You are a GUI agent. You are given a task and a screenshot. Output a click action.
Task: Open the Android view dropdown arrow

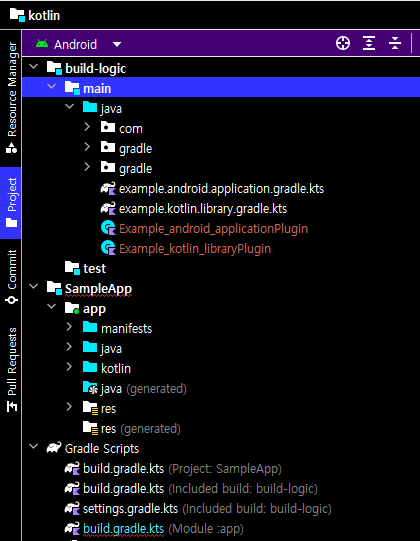[x=117, y=45]
